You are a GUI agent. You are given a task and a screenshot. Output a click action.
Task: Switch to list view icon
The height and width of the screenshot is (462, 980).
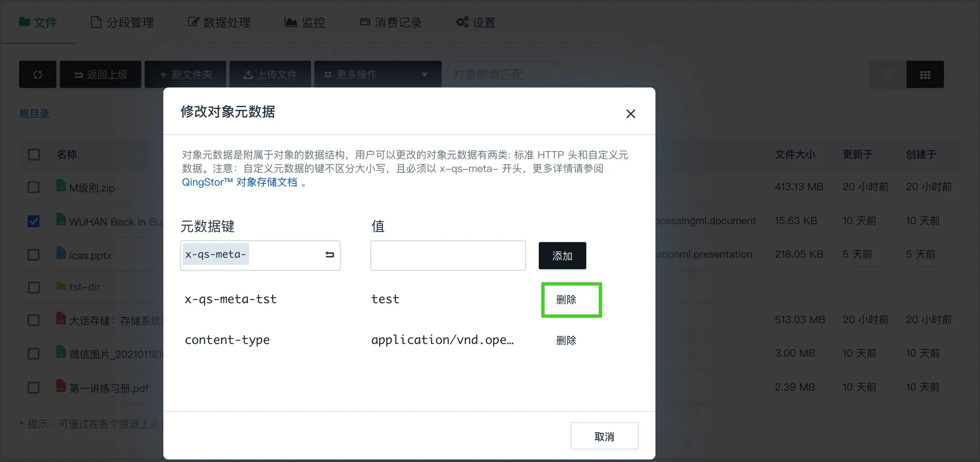[888, 75]
